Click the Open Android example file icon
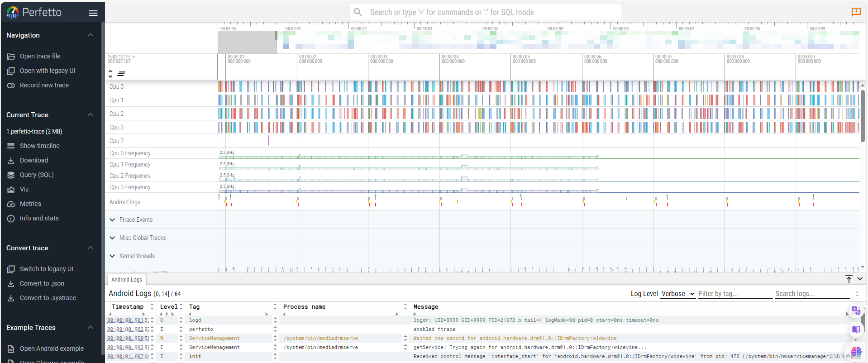The height and width of the screenshot is (363, 868). point(11,349)
